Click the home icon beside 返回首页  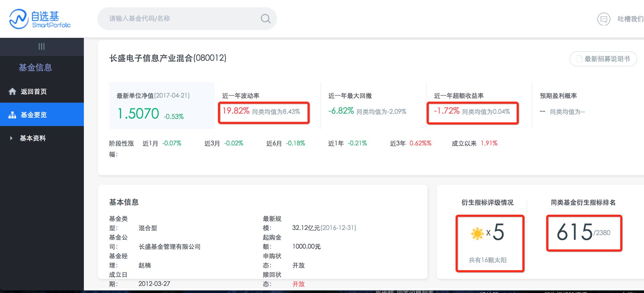[x=12, y=91]
